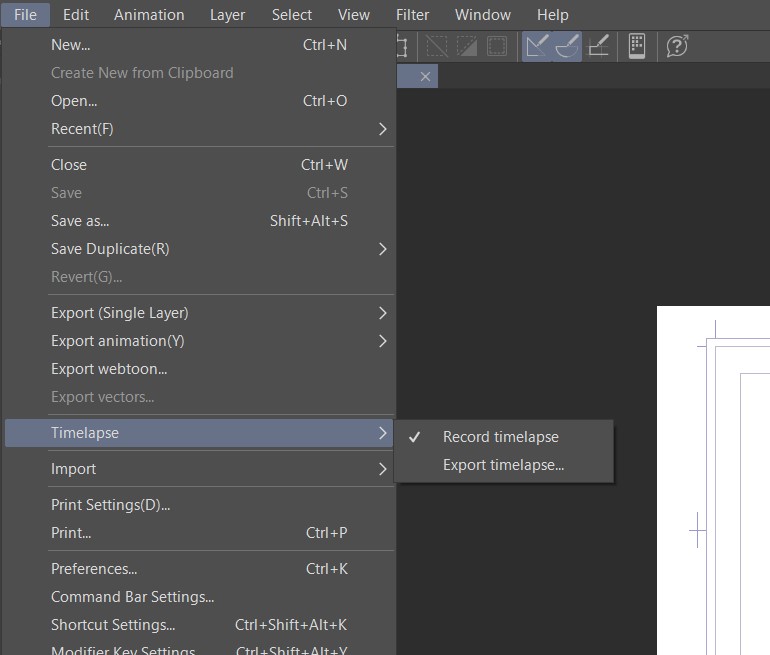Choose New... from the File menu
The image size is (770, 655).
coord(198,45)
